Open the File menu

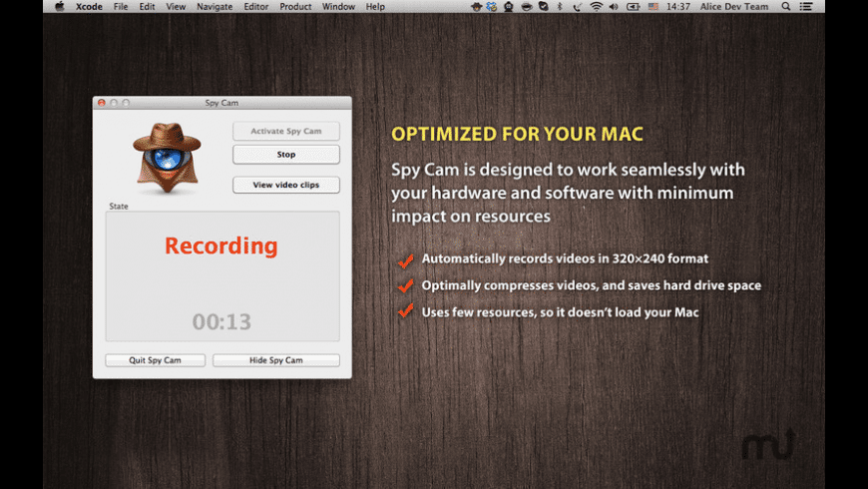tap(121, 7)
